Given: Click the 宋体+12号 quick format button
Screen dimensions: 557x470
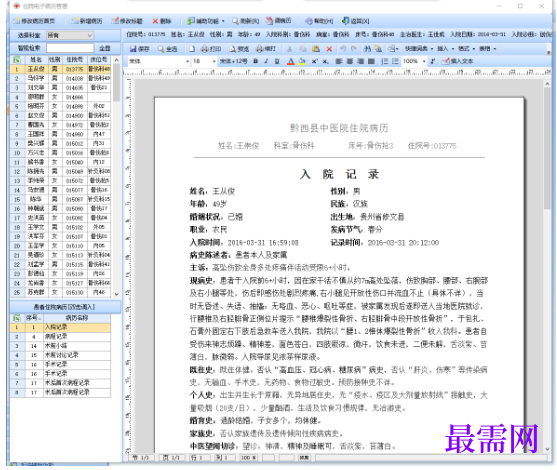Looking at the screenshot, I should coord(233,61).
